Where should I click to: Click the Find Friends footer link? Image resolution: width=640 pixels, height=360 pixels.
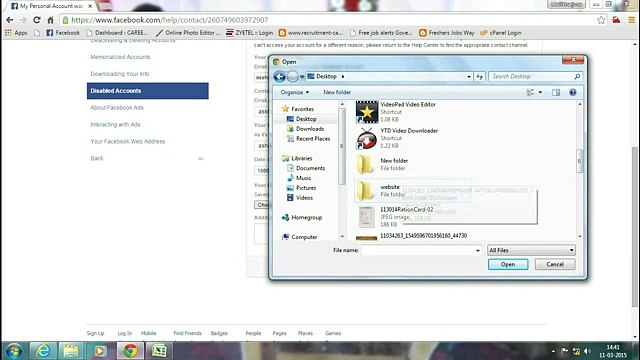click(187, 333)
